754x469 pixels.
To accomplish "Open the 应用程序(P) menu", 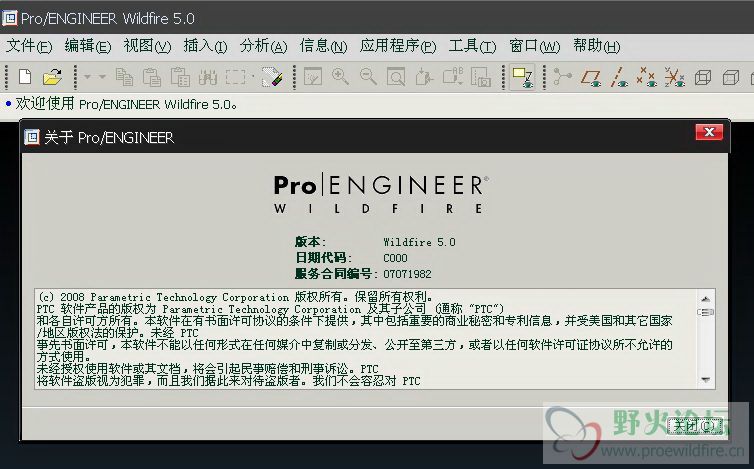I will tap(398, 46).
